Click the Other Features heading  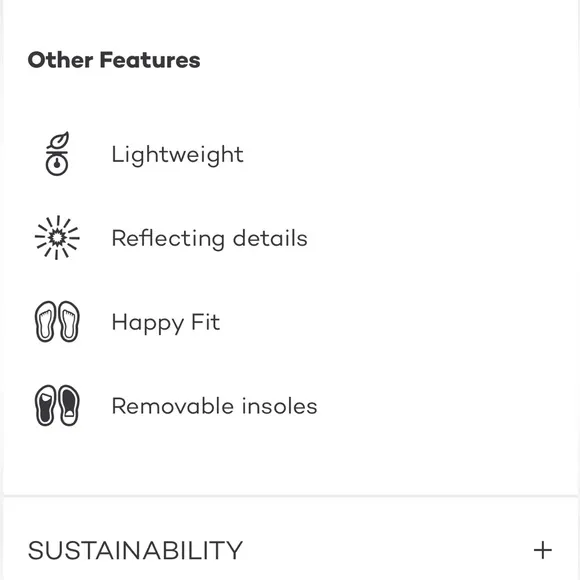(x=114, y=60)
